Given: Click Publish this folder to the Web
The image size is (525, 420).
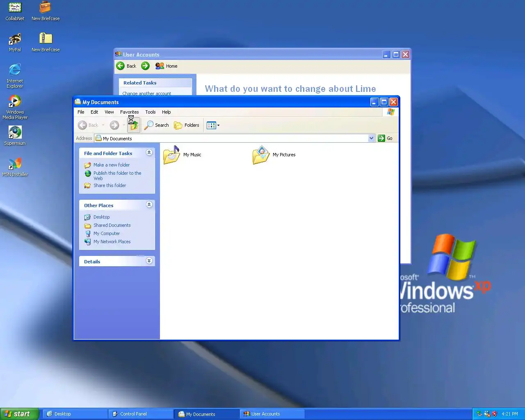Looking at the screenshot, I should tap(117, 176).
